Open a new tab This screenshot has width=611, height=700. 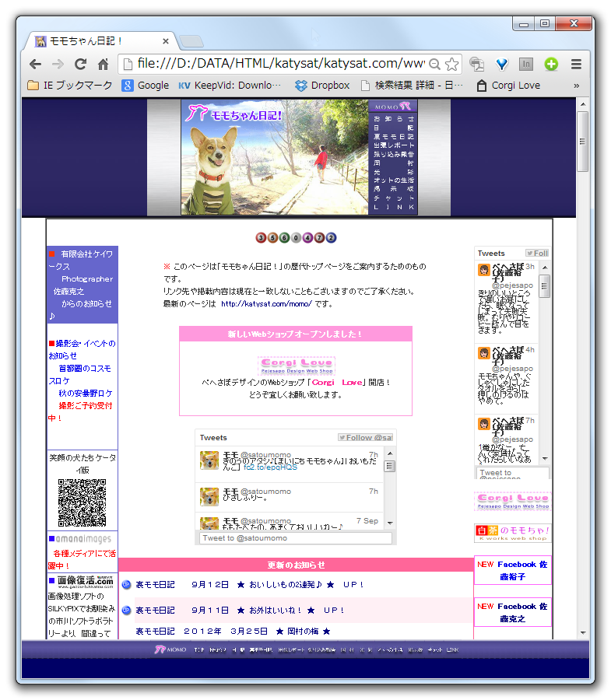tap(191, 41)
